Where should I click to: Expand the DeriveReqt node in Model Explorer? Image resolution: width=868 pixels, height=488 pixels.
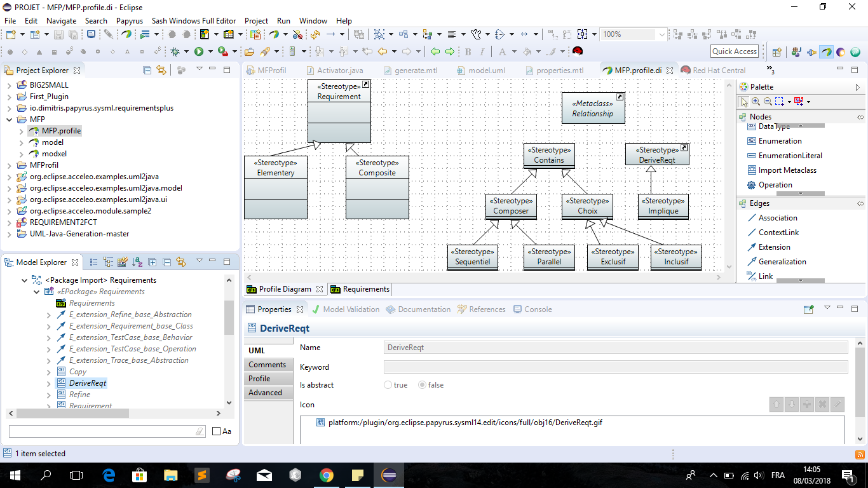coord(49,383)
